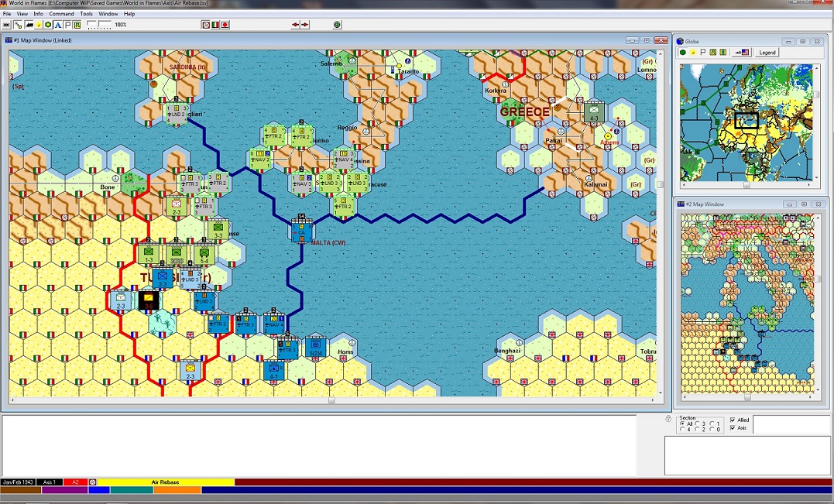Screen dimensions: 834x504
Task: Toggle the blue letter A toolbar icon
Action: pos(58,25)
